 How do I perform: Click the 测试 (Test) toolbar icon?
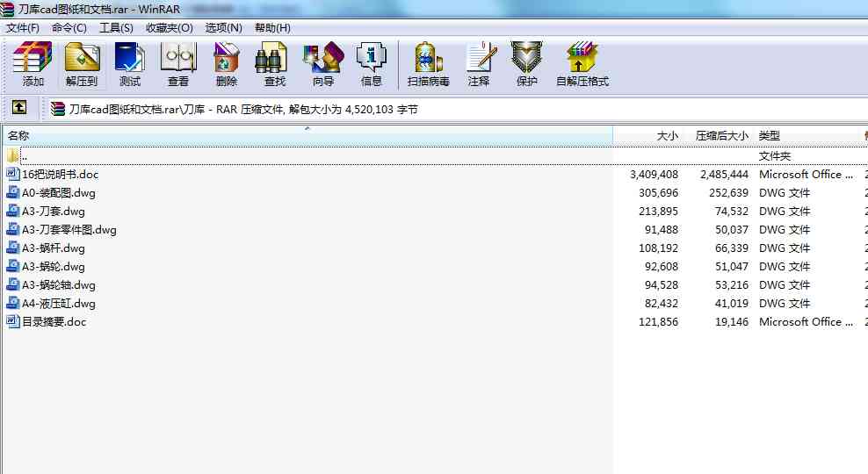pos(130,64)
